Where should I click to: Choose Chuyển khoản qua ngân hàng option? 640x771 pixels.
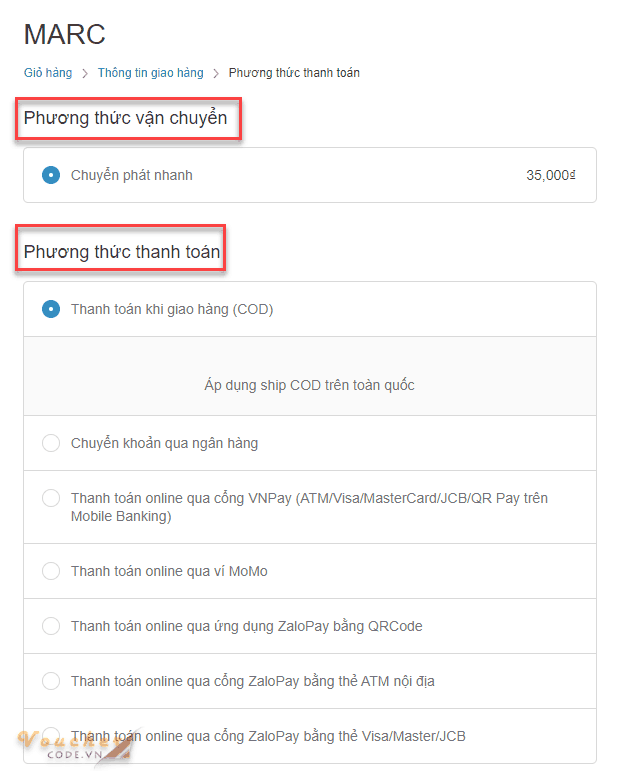[51, 443]
